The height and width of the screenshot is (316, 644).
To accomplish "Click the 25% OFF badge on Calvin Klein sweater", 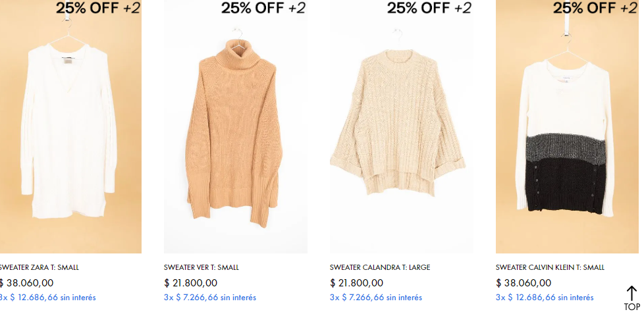I will coord(595,8).
